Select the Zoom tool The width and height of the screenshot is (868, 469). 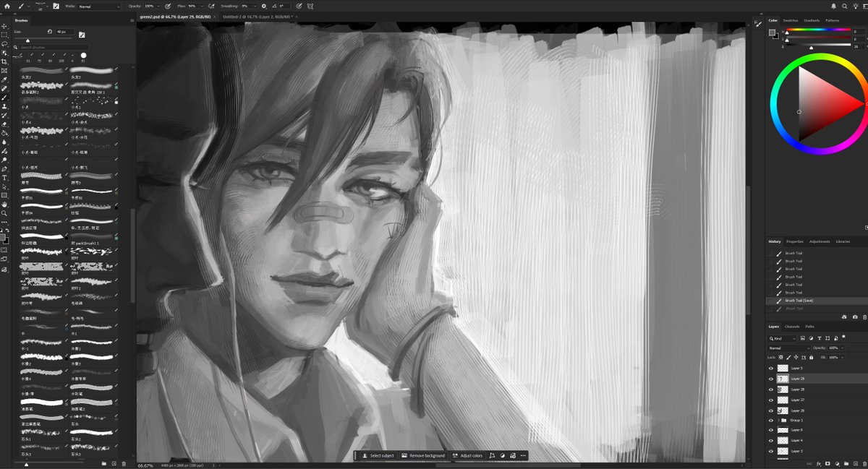(x=4, y=213)
